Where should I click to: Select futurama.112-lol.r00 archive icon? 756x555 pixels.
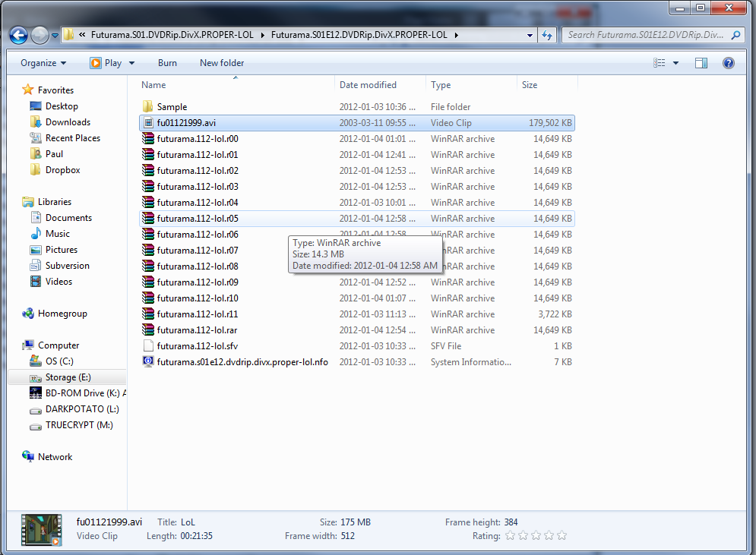pyautogui.click(x=148, y=138)
